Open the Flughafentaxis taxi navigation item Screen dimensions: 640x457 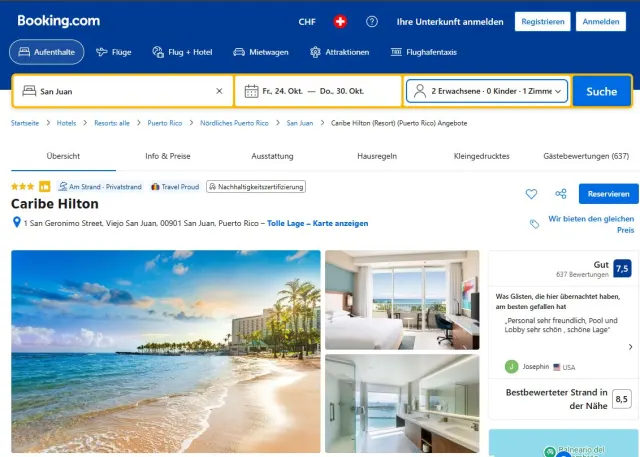point(424,52)
